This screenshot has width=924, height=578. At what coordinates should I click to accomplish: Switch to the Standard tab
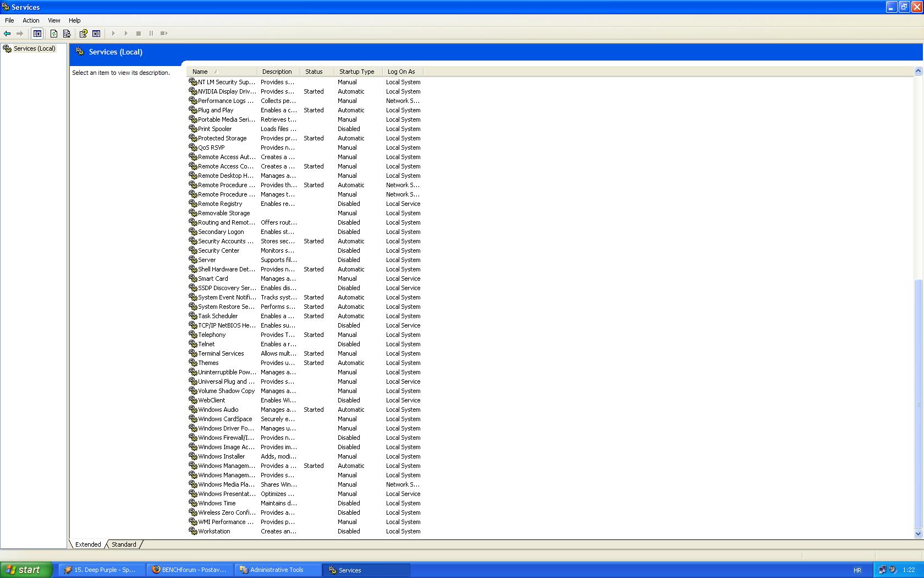point(124,544)
